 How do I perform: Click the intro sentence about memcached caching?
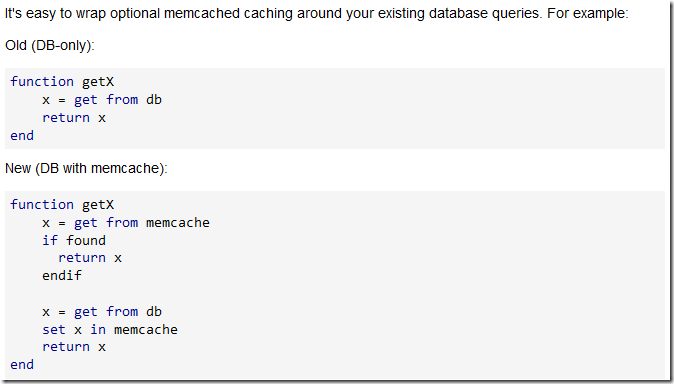pos(316,13)
